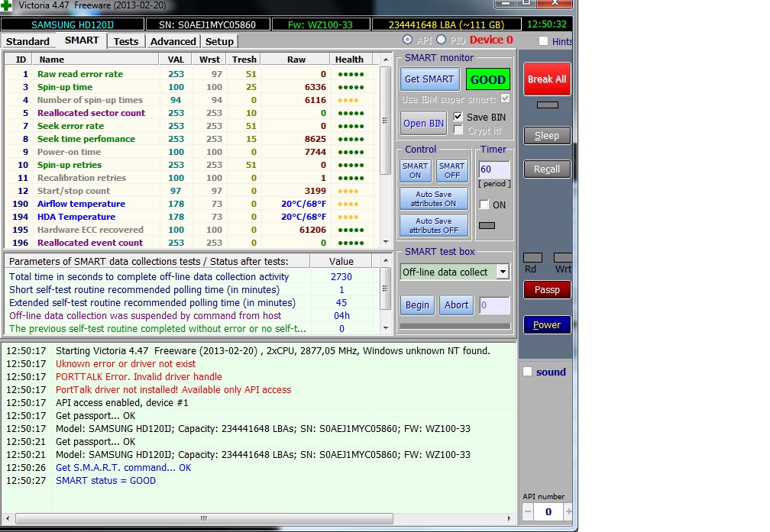Click the blue Power button
The image size is (770, 532).
546,325
